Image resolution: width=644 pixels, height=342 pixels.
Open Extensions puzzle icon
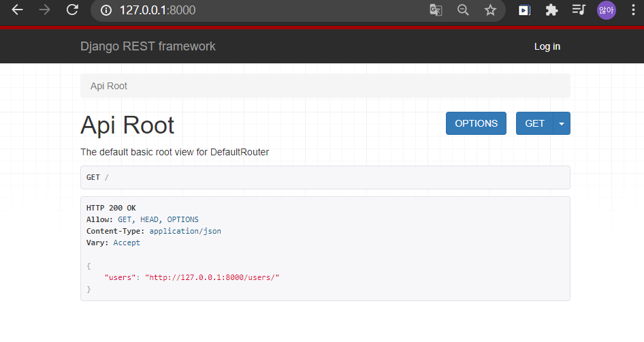point(551,10)
